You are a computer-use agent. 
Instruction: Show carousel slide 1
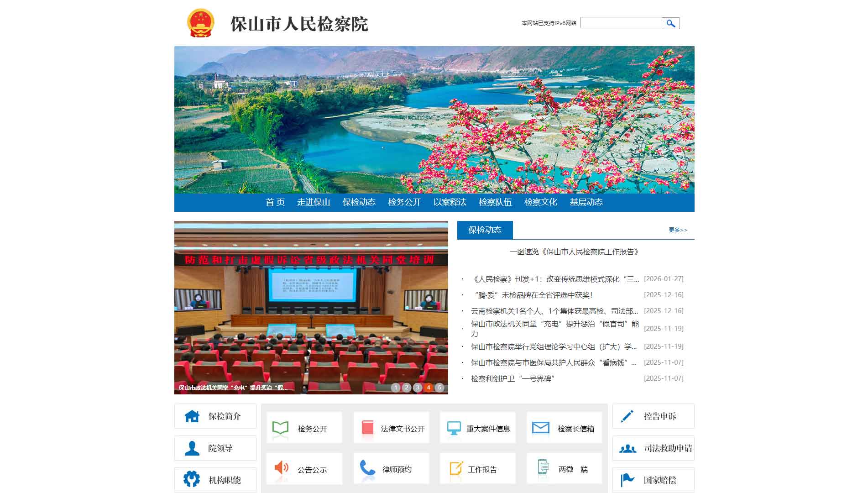click(396, 388)
